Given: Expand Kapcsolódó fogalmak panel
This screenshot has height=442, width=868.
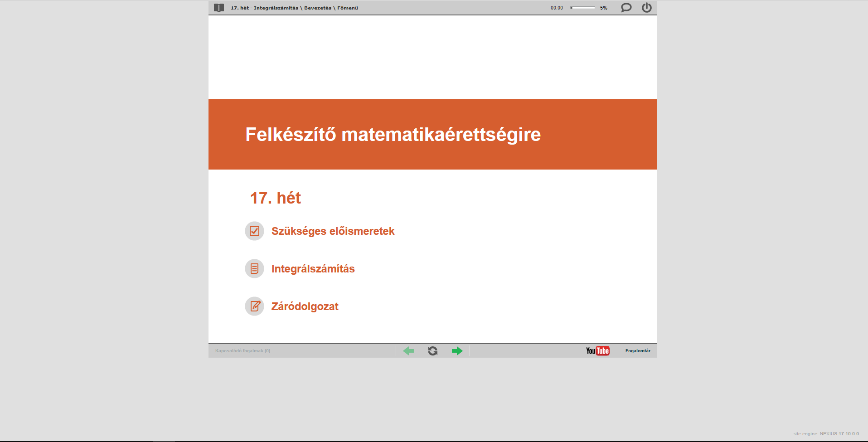Looking at the screenshot, I should point(242,351).
